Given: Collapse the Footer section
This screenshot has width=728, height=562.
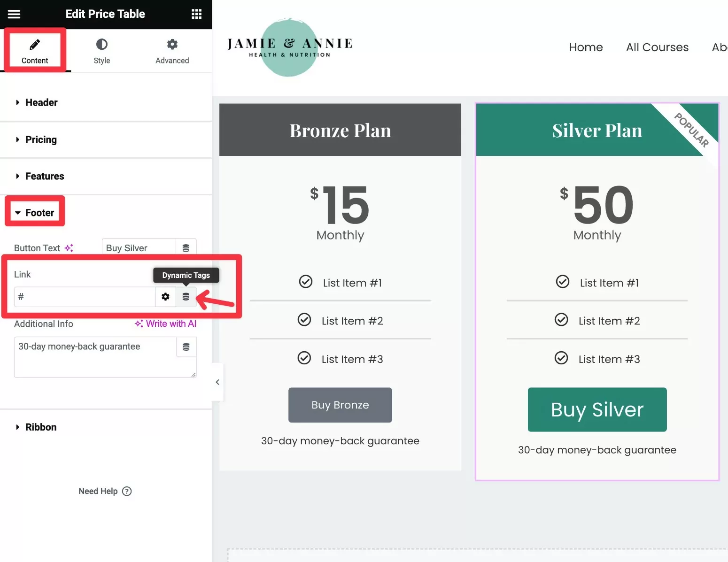Looking at the screenshot, I should tap(39, 213).
